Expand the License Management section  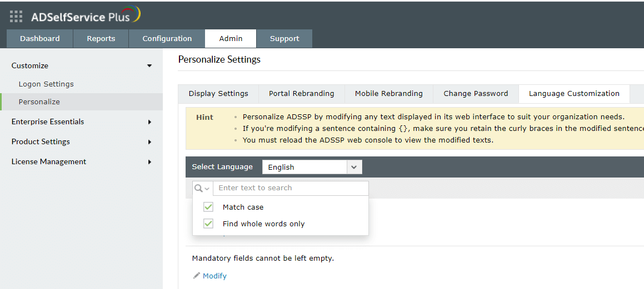click(149, 162)
